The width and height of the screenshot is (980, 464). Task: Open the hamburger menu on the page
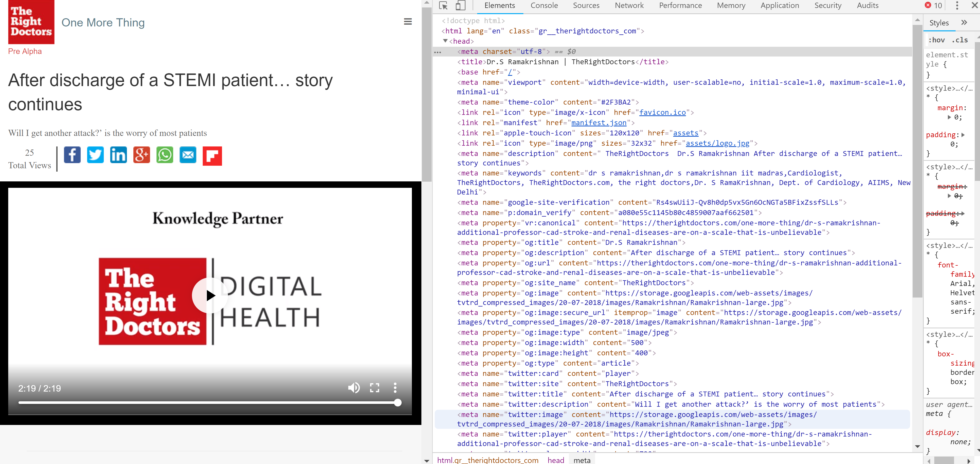click(x=408, y=22)
